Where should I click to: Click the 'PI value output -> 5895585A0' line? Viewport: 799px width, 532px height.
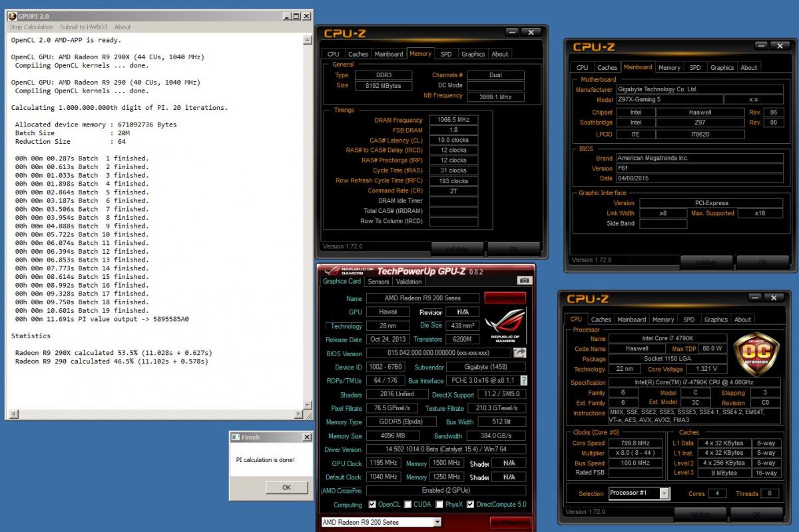click(102, 319)
